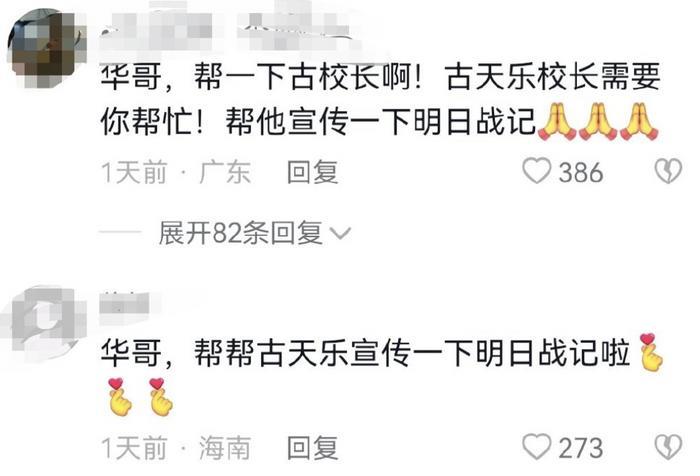Reply to the 海南 user's comment
Screen dimensions: 700x476
tap(312, 447)
